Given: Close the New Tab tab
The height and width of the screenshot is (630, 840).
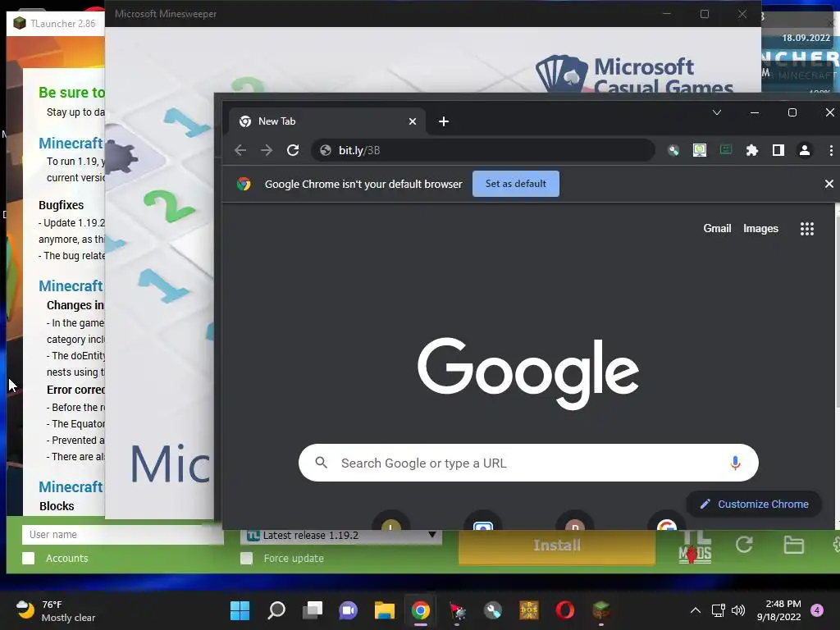Looking at the screenshot, I should [x=413, y=121].
